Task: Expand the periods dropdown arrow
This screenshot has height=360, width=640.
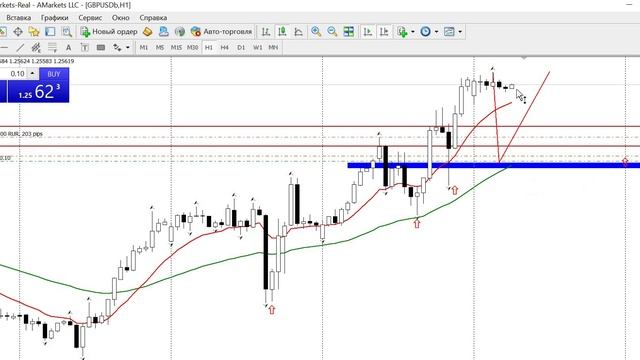Action: [436, 32]
